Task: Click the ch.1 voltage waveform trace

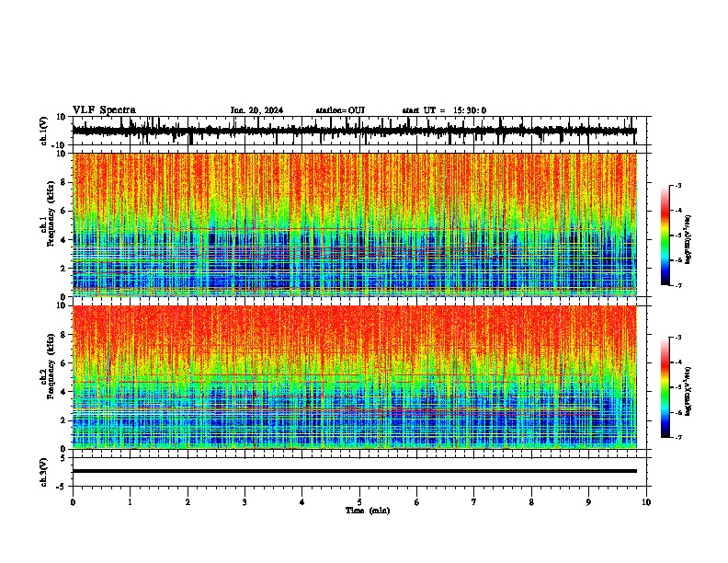Action: coord(354,131)
